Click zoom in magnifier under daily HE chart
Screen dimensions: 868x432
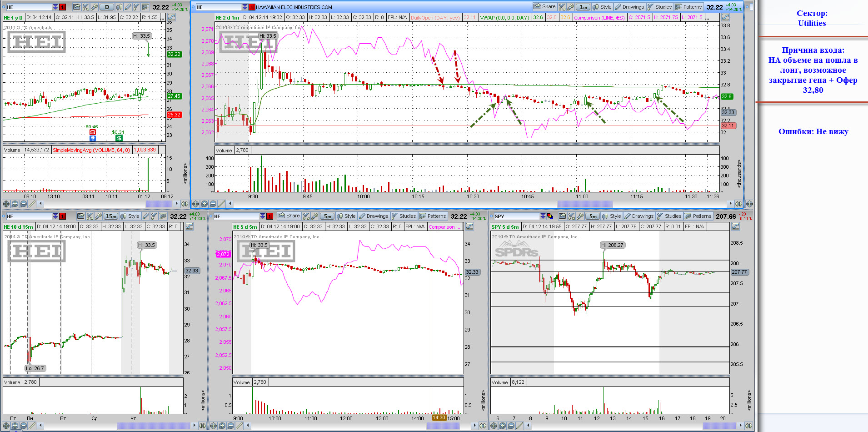click(x=15, y=204)
